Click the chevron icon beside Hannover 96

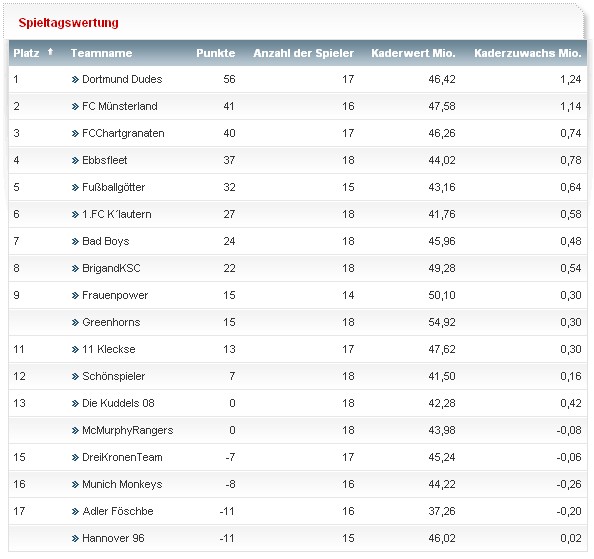click(75, 538)
